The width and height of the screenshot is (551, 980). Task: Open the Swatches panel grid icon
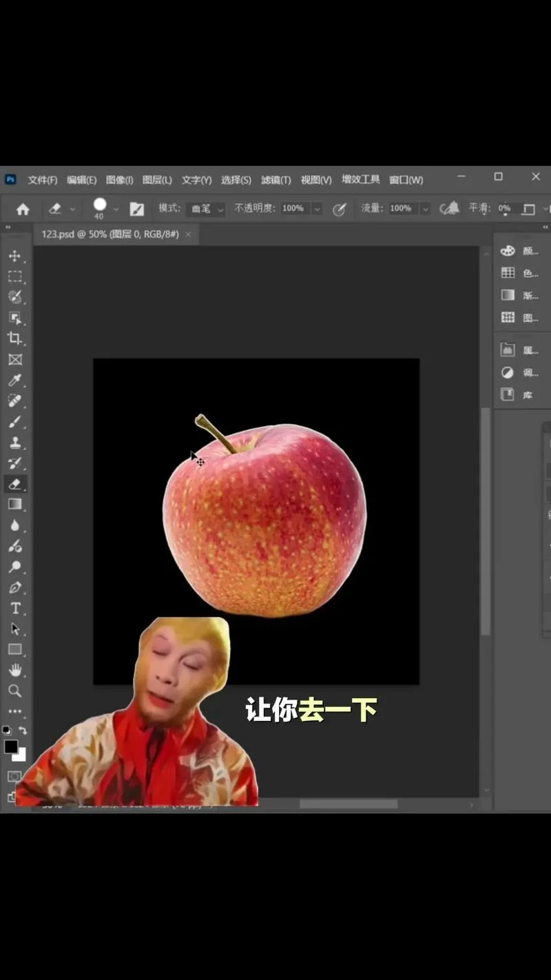click(x=508, y=273)
